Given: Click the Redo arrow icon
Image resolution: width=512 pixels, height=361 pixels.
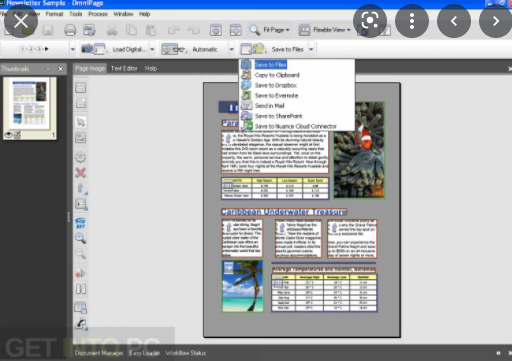Looking at the screenshot, I should pos(193,30).
